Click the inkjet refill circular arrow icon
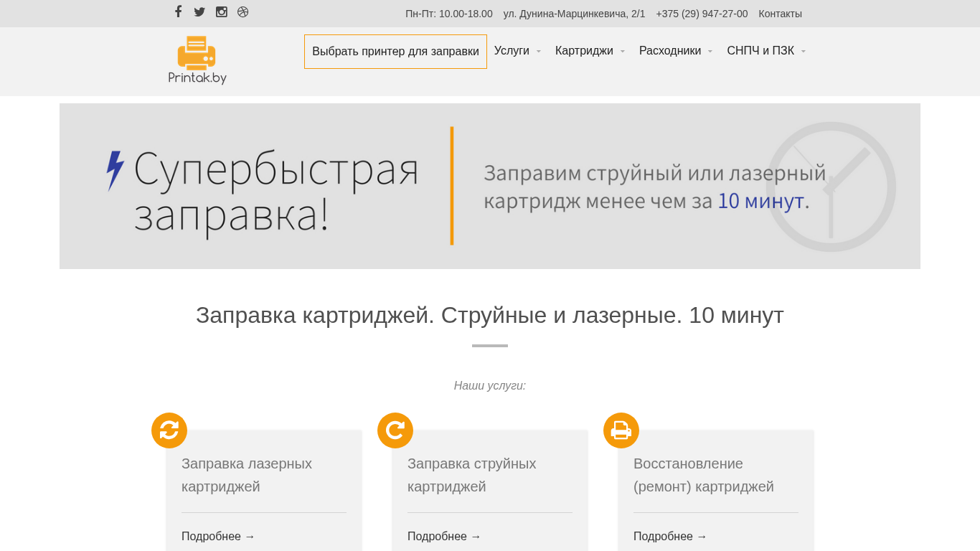 pos(395,430)
